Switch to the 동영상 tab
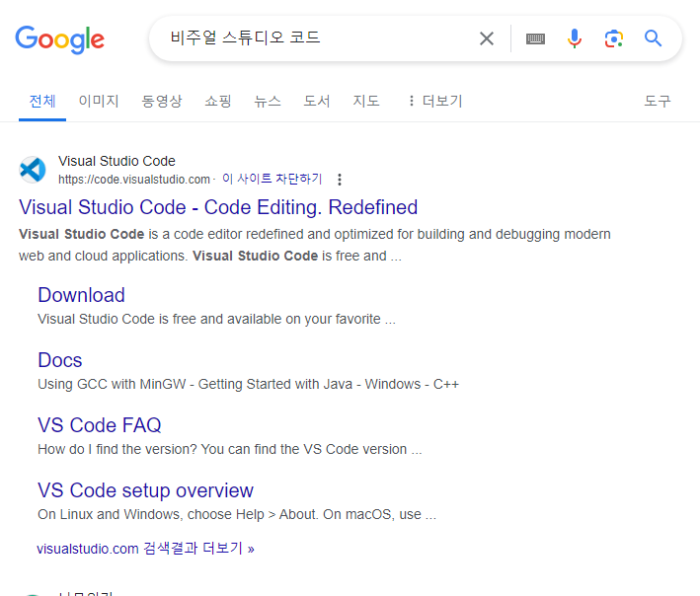Image resolution: width=700 pixels, height=596 pixels. tap(162, 101)
